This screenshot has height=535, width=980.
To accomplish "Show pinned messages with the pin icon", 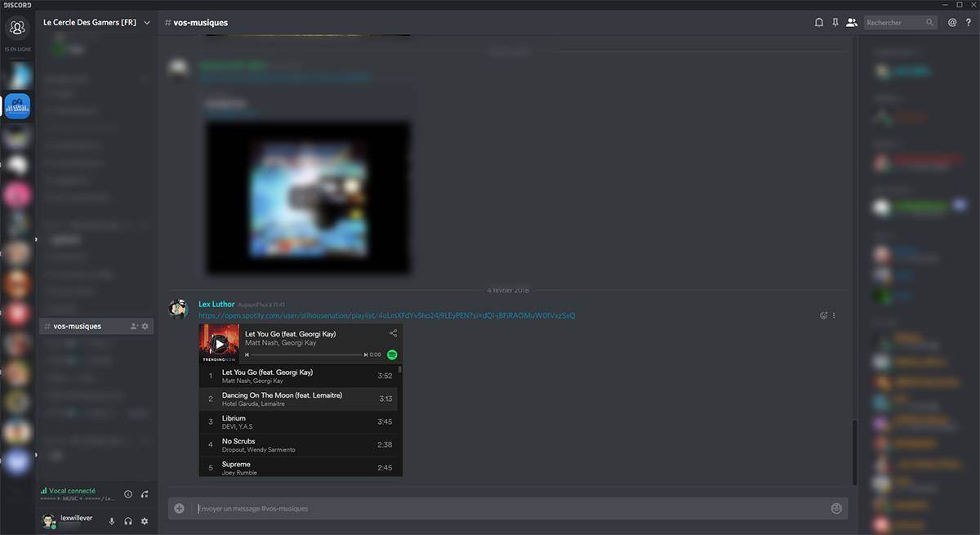I will [x=835, y=23].
